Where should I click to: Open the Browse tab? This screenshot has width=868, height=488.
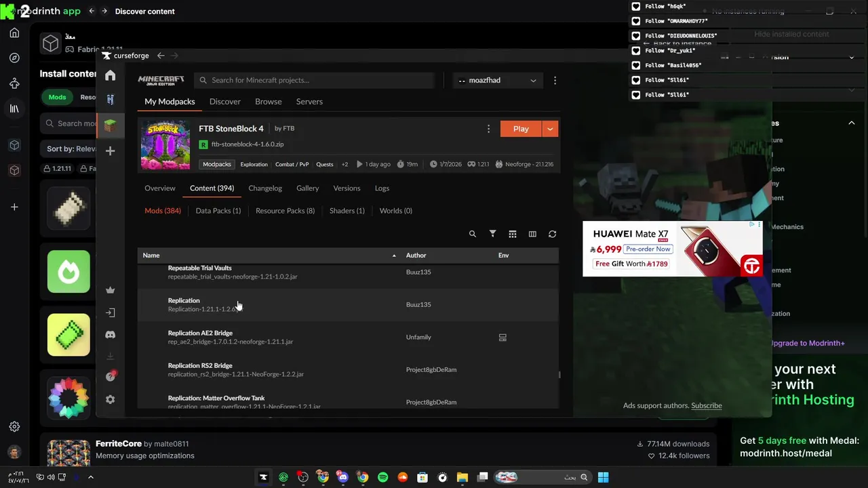[x=269, y=102]
